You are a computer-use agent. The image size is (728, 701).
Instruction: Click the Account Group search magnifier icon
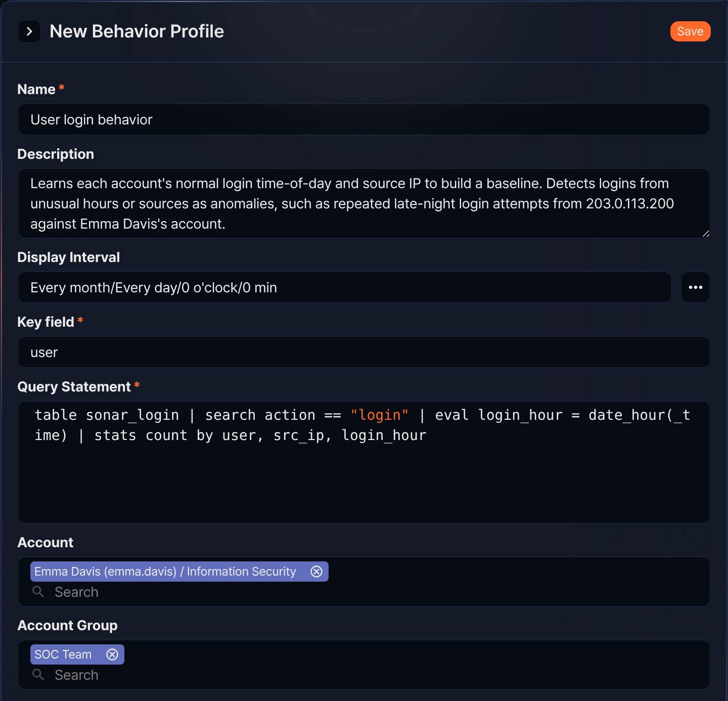coord(38,675)
